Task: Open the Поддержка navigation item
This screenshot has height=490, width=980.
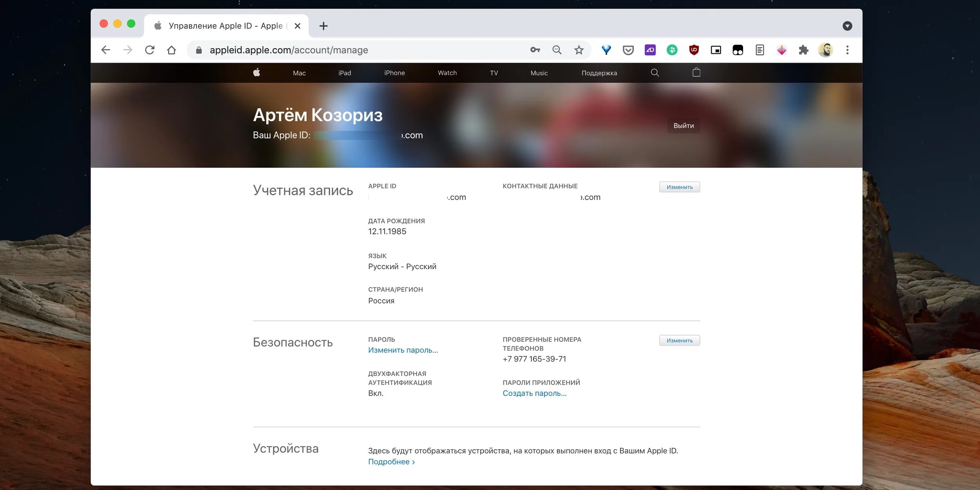Action: 599,73
